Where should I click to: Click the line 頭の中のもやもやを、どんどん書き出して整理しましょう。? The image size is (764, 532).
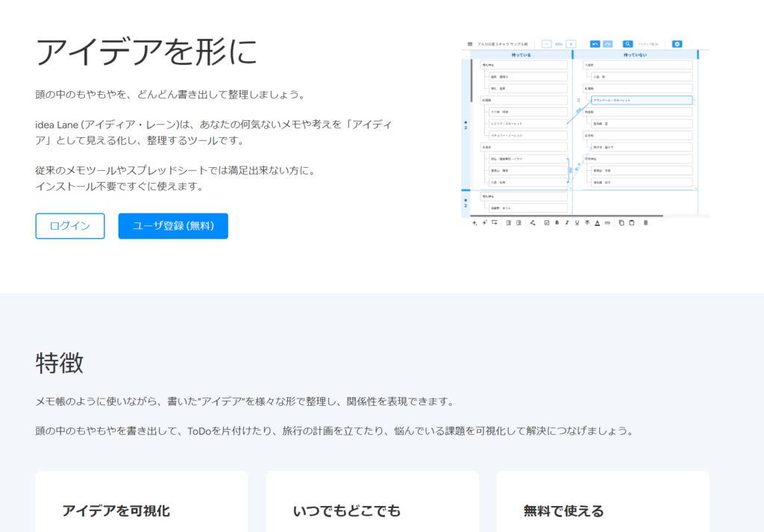[172, 95]
